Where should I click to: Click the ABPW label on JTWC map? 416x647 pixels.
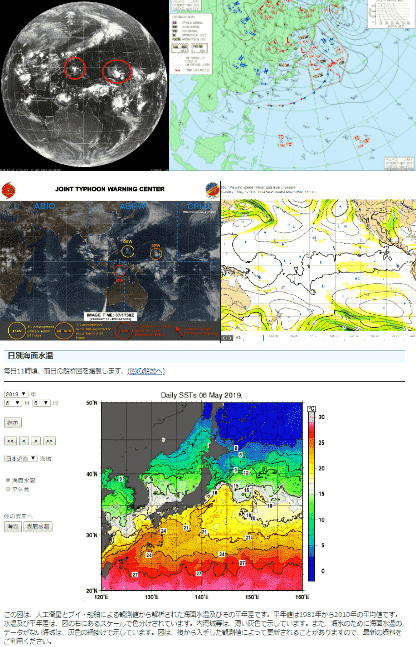[x=132, y=206]
